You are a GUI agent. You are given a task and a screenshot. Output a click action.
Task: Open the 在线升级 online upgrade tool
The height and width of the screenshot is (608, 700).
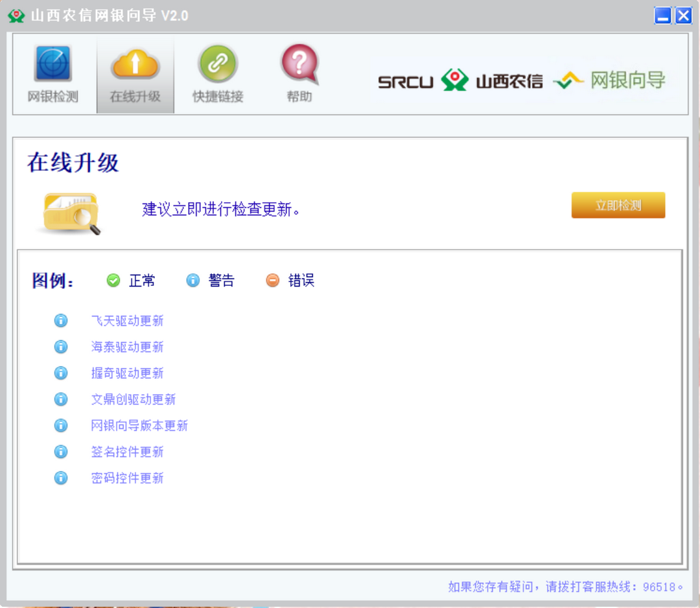click(135, 71)
